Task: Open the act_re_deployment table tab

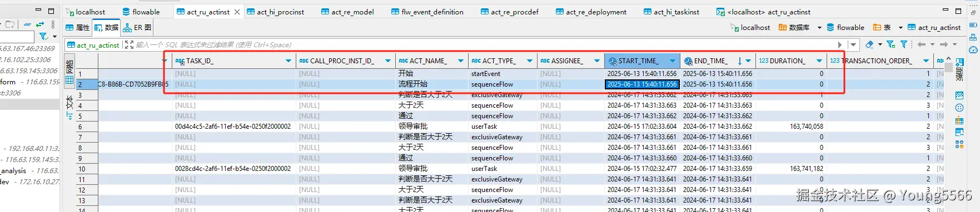Action: click(590, 12)
